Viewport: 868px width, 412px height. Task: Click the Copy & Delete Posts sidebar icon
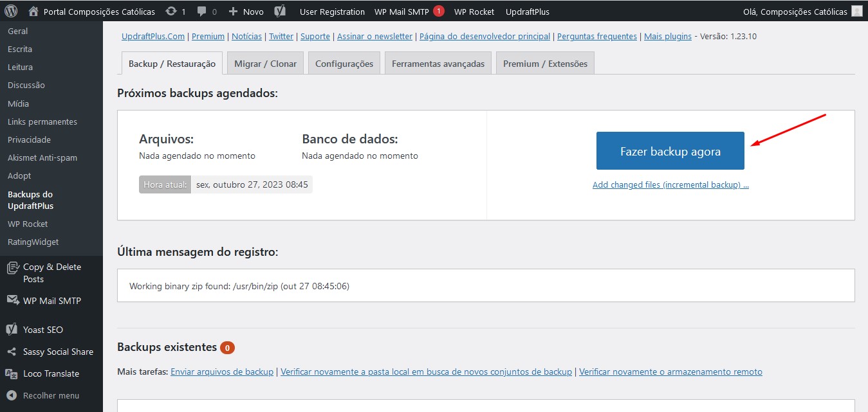coord(13,267)
